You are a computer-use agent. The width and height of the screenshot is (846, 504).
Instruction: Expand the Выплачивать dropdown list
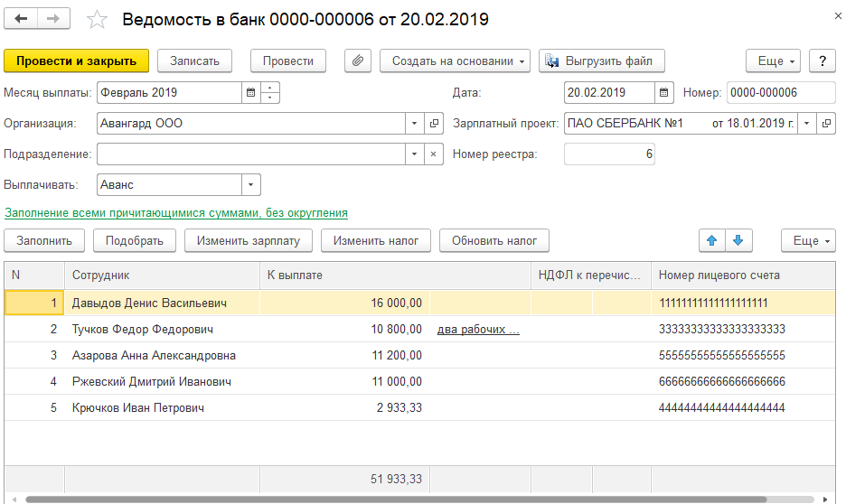click(x=250, y=184)
